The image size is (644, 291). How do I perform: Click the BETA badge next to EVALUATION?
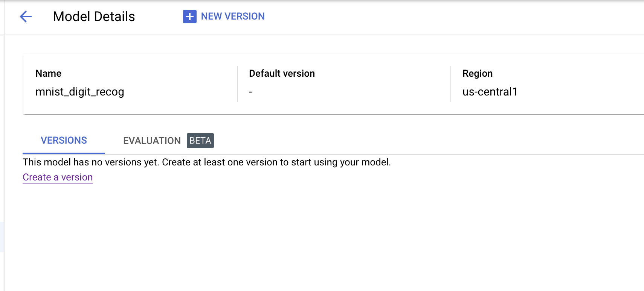tap(200, 141)
